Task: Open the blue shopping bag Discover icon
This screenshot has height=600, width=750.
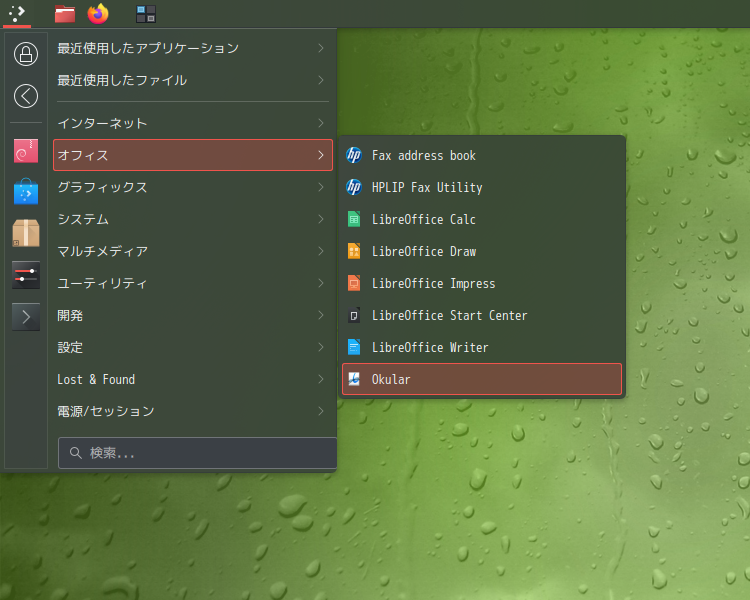Action: (26, 192)
